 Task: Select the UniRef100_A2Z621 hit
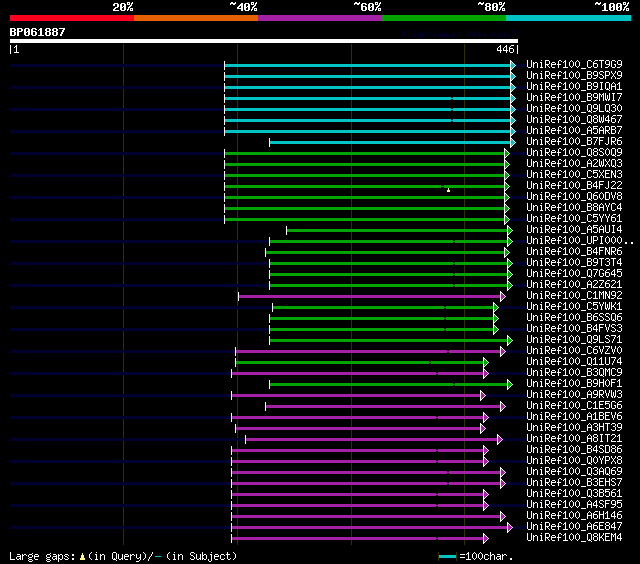[574, 285]
